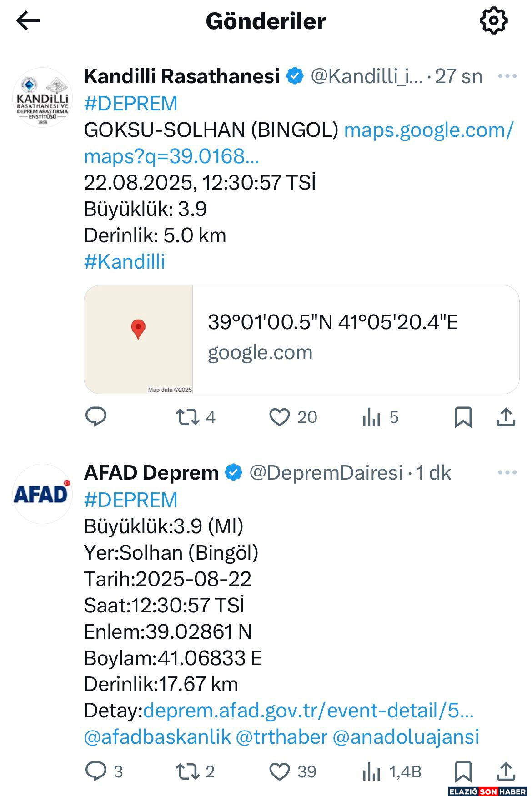
Task: Open the @trthaber mention
Action: [281, 736]
